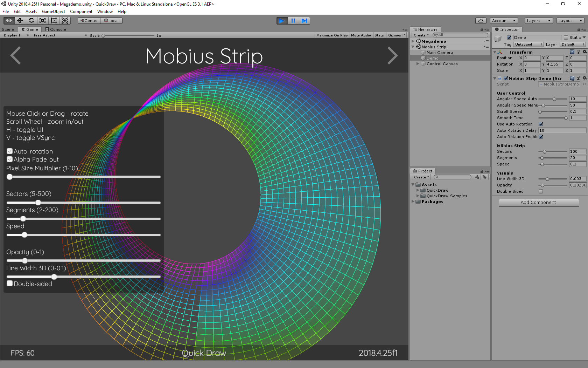Click the step frame button

pyautogui.click(x=304, y=20)
